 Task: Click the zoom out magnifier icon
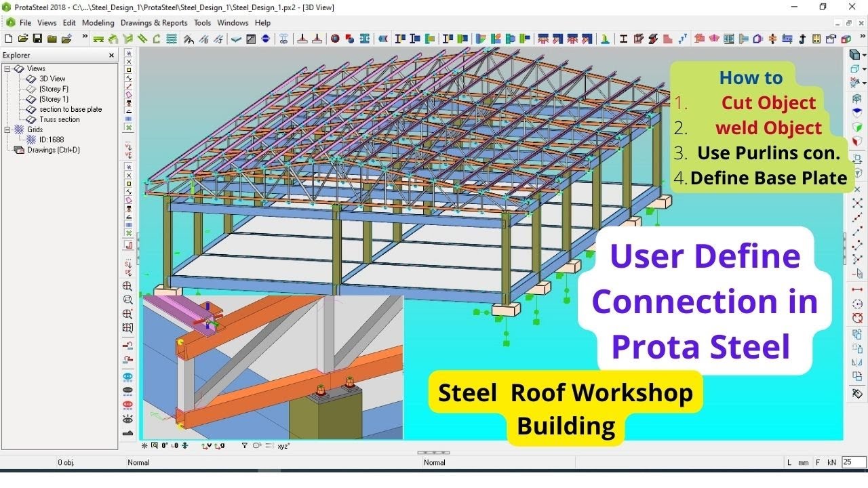tap(127, 300)
